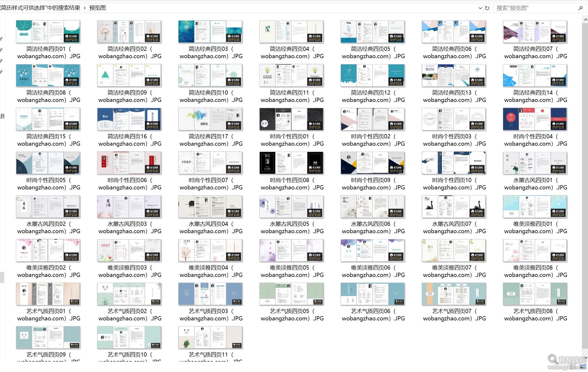588x372 pixels.
Task: Select thumbnail 简洁经典四页11
Action: [x=292, y=75]
